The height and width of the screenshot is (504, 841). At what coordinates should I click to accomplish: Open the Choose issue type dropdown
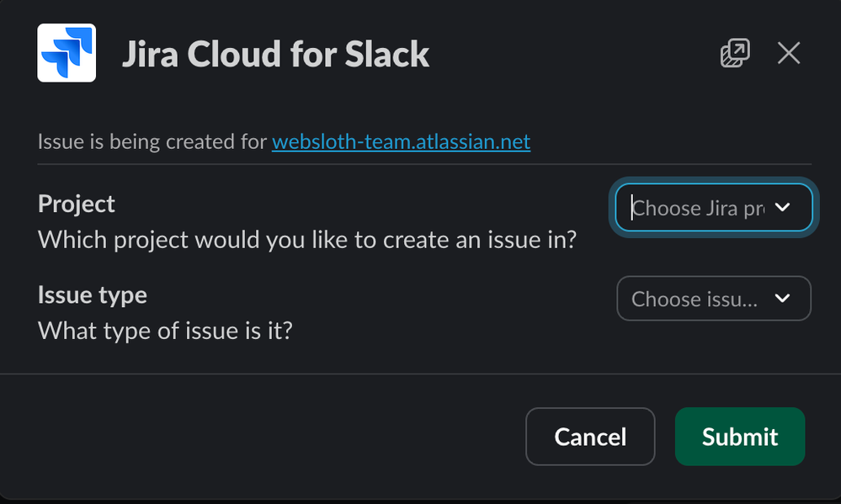[x=713, y=298]
